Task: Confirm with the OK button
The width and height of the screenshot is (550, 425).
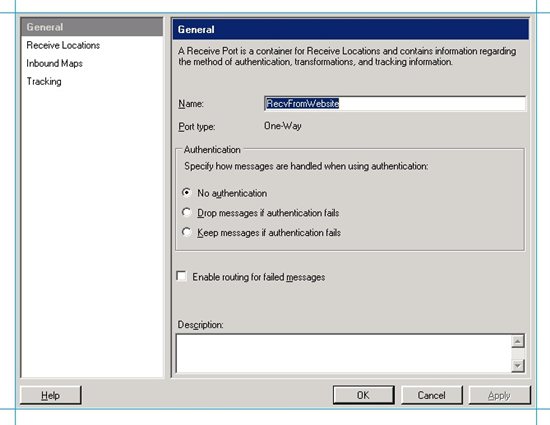Action: [363, 395]
